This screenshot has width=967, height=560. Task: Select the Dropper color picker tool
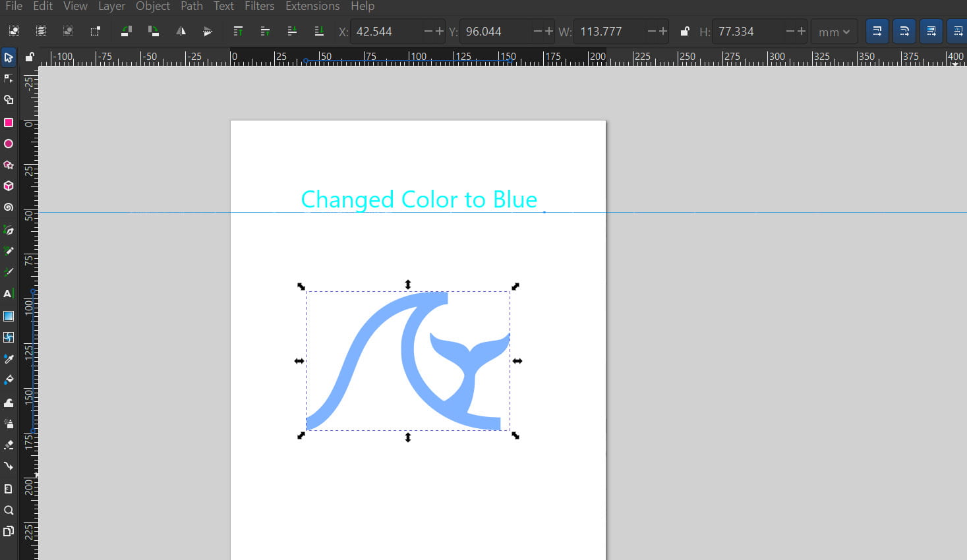pos(9,359)
